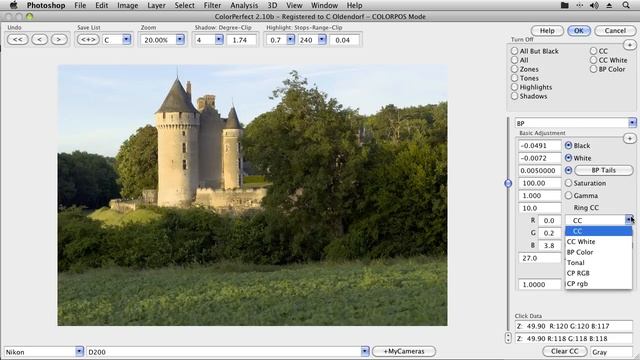
Task: Click the Gray field
Action: pos(611,352)
